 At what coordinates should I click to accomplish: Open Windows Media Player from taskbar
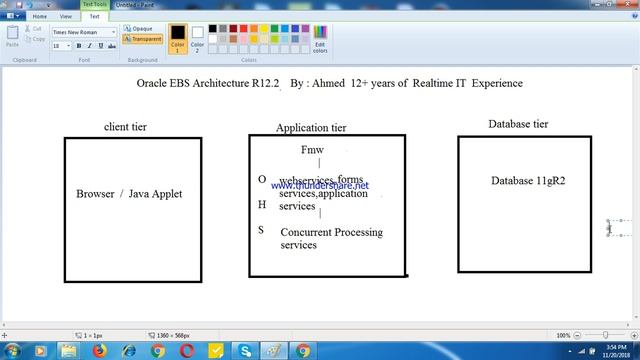(x=40, y=351)
